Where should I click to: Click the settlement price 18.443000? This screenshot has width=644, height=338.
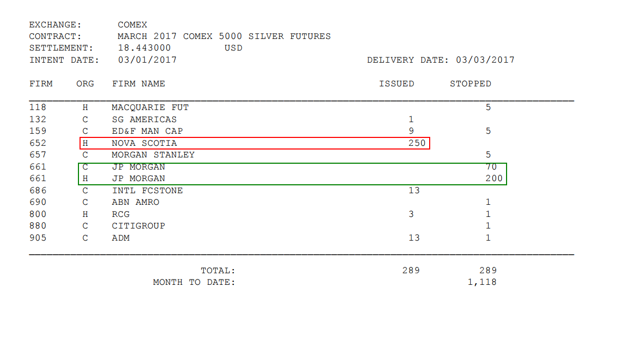[x=144, y=48]
